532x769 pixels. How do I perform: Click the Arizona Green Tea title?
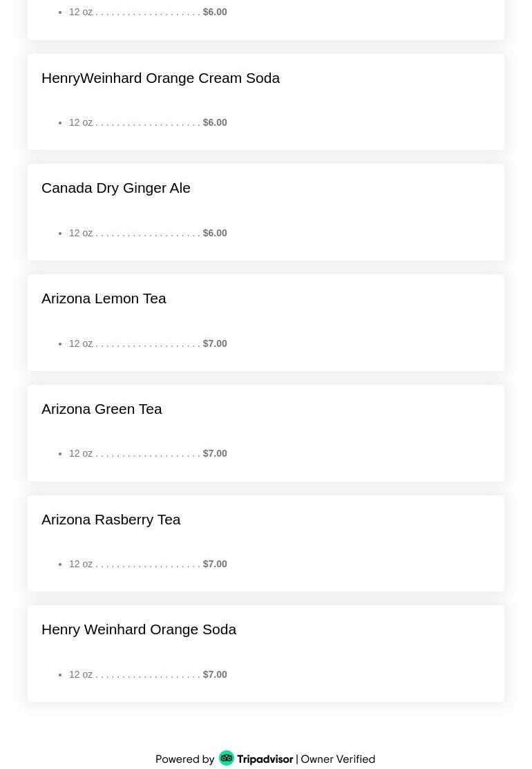tap(102, 409)
